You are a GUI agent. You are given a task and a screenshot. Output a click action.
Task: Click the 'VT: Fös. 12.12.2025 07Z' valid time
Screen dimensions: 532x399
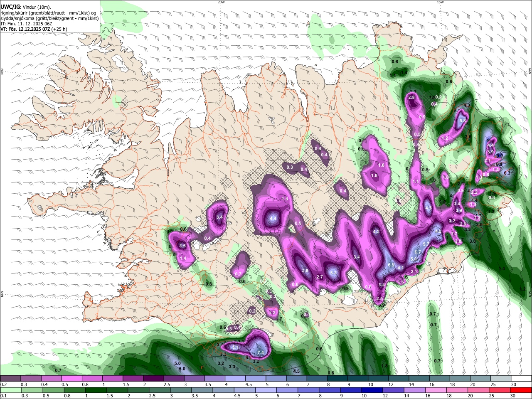(25, 29)
